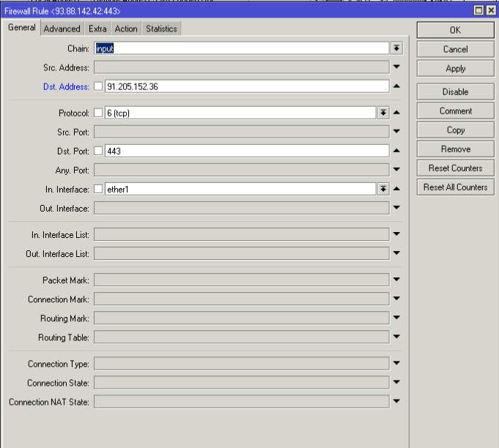The width and height of the screenshot is (499, 448).
Task: Open the Action tab
Action: 126,29
